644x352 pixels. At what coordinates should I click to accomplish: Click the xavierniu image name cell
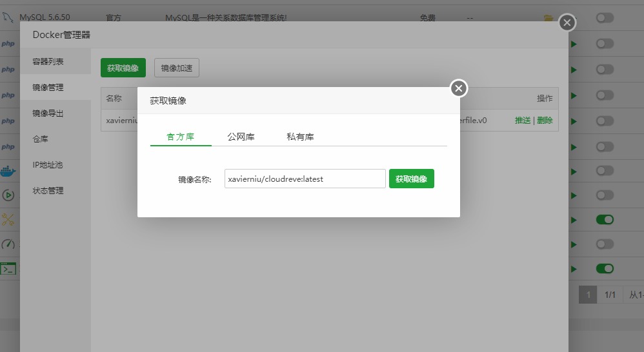tap(121, 120)
